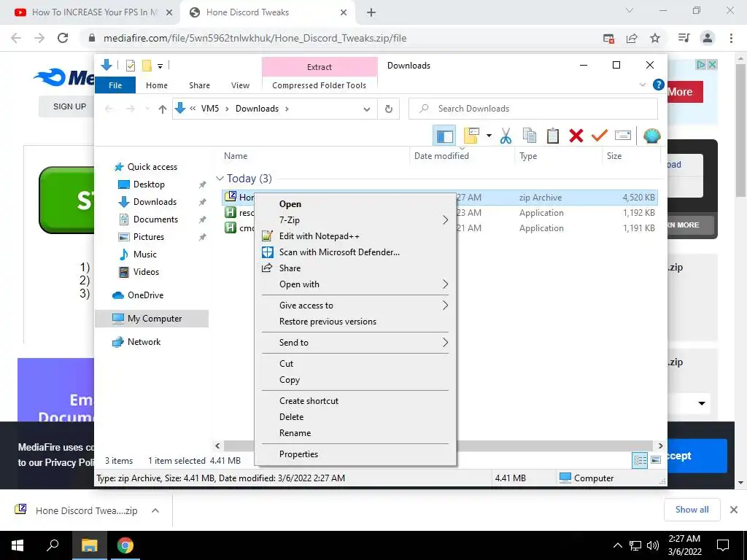Click quick access toolbar Properties checkmark icon
The image size is (747, 560).
131,66
